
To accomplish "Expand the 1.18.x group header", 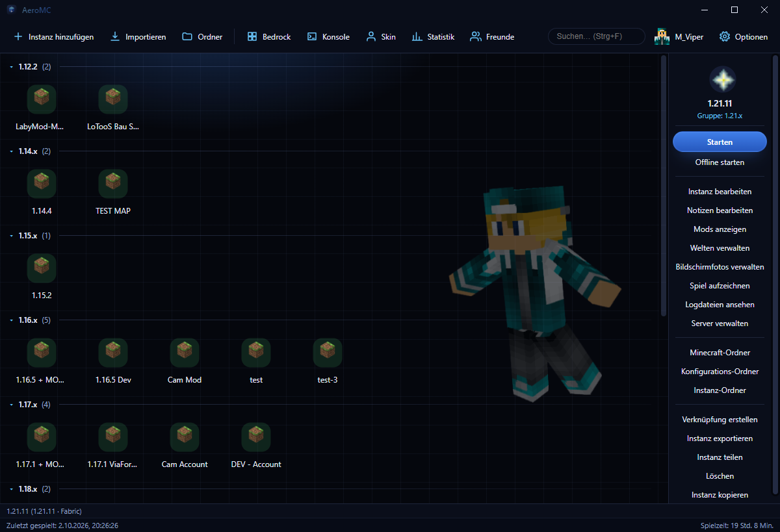I will click(12, 489).
